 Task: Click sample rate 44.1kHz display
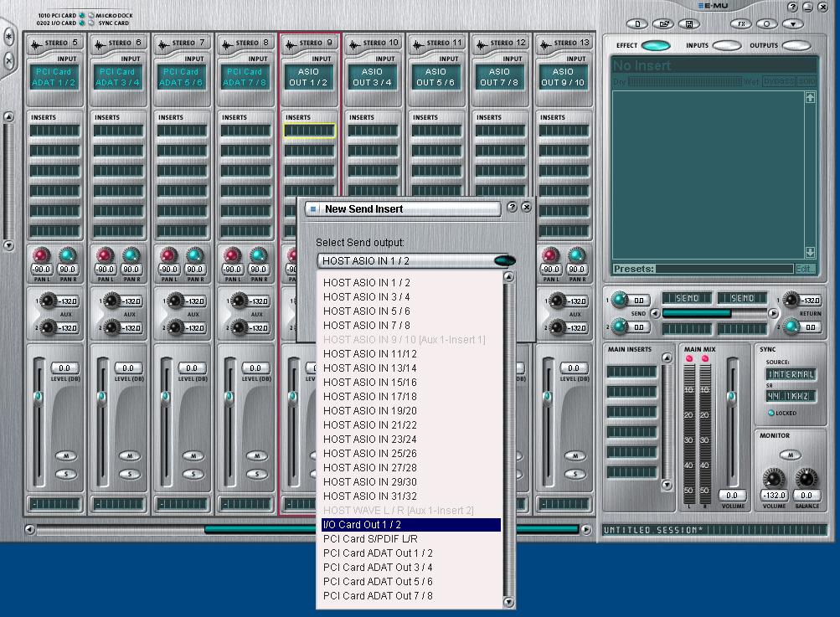click(x=791, y=396)
